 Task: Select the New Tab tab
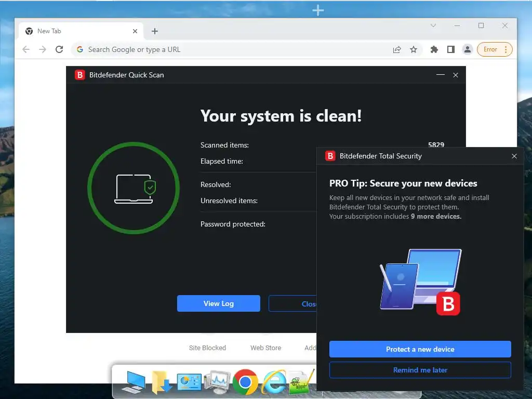81,31
